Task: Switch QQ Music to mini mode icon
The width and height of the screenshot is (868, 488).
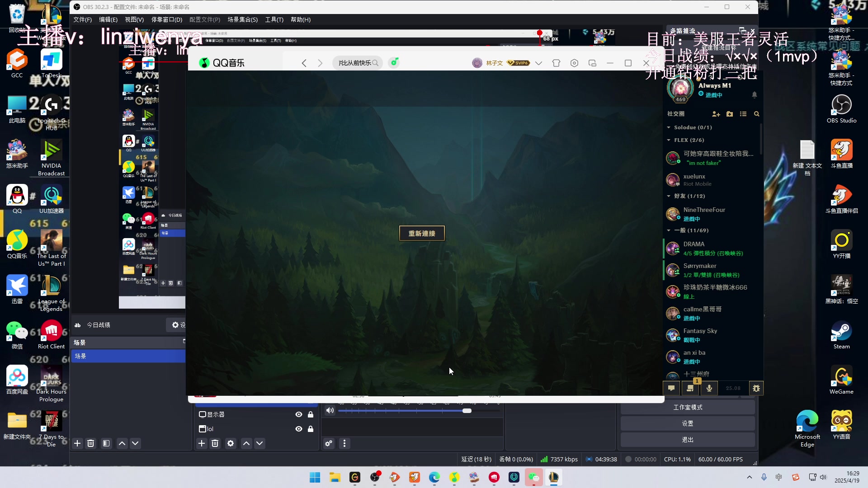Action: 592,63
